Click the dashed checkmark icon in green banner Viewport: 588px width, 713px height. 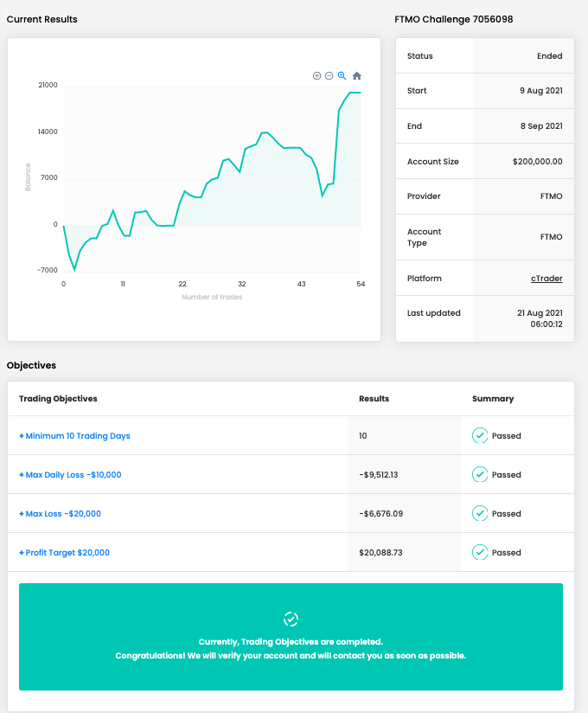[x=291, y=619]
